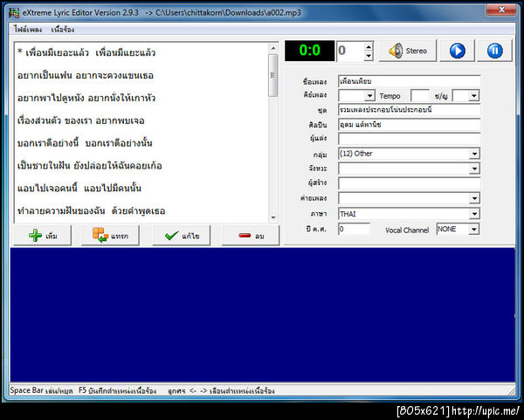524x420 pixels.
Task: Click the lyrics list scrollbar thumb
Action: 273,75
